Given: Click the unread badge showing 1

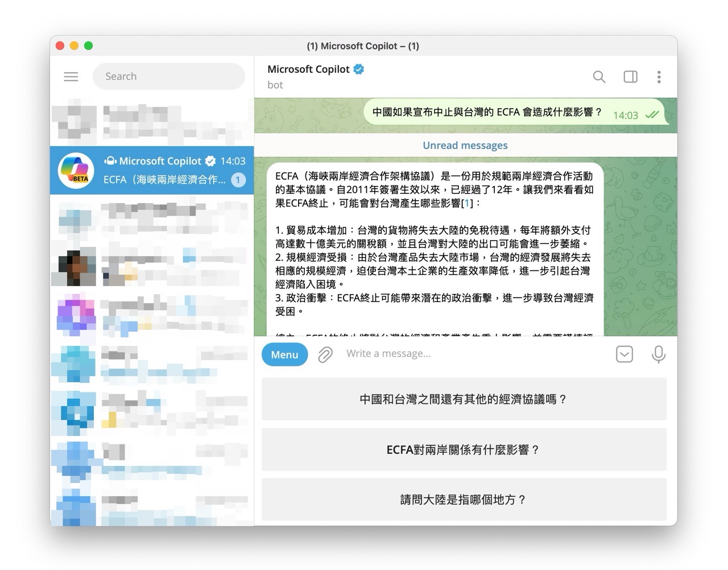Looking at the screenshot, I should [238, 180].
